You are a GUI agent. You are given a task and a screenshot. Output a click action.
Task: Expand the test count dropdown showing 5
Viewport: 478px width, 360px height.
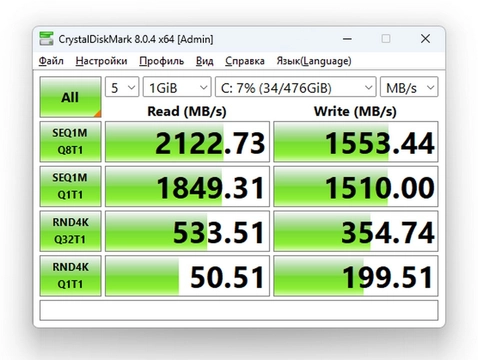coord(122,87)
